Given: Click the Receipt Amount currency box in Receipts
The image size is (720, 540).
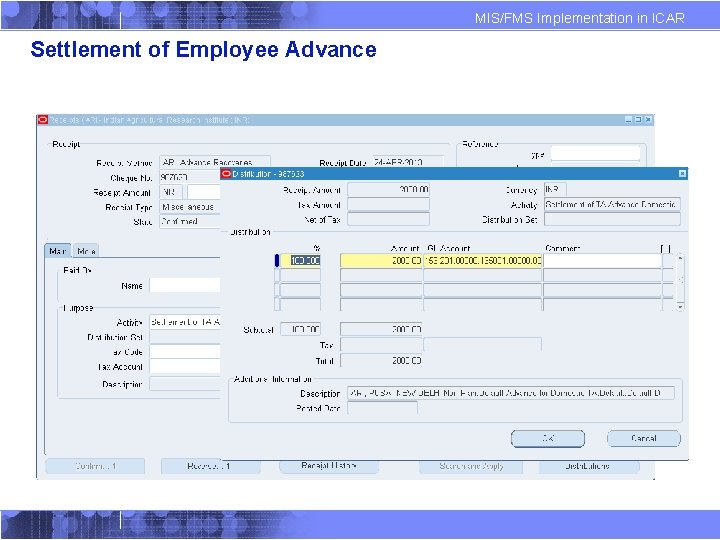Looking at the screenshot, I should [171, 192].
